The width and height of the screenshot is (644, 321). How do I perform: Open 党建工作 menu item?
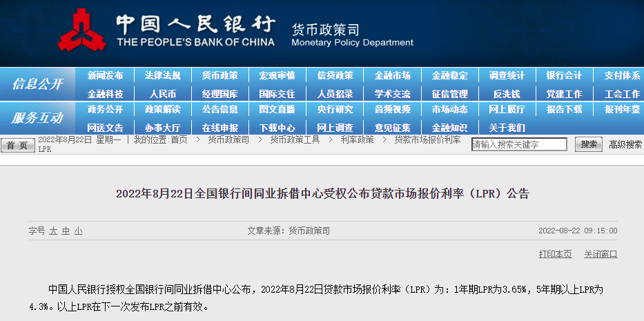coord(565,94)
